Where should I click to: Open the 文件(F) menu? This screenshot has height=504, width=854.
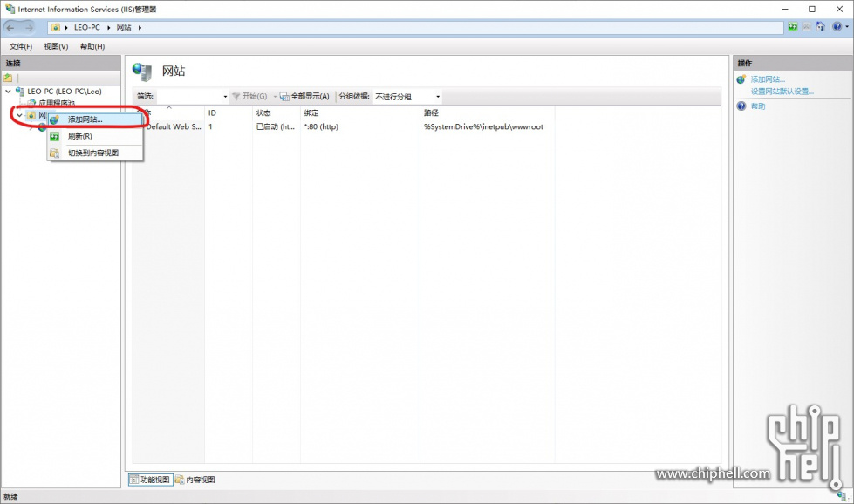pos(21,46)
